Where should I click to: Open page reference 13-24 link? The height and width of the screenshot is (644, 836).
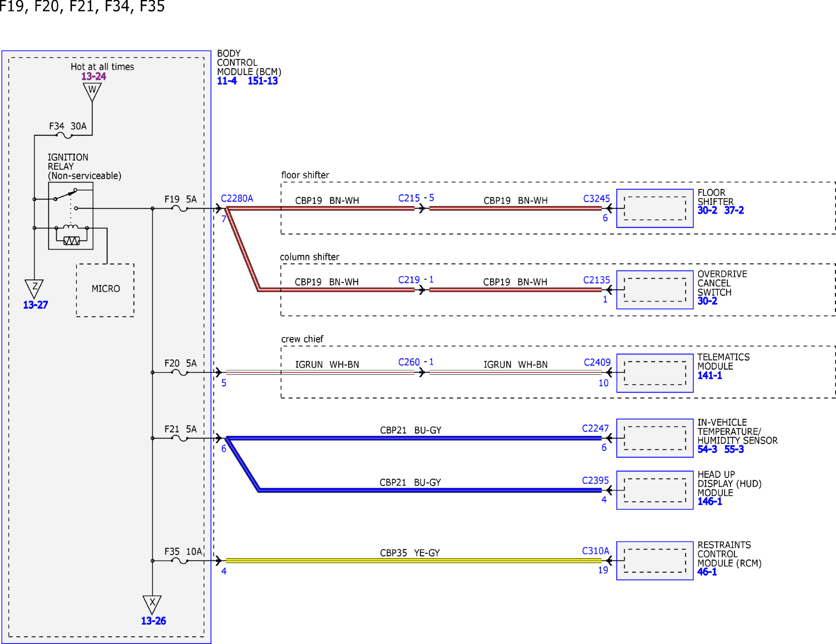pos(94,76)
